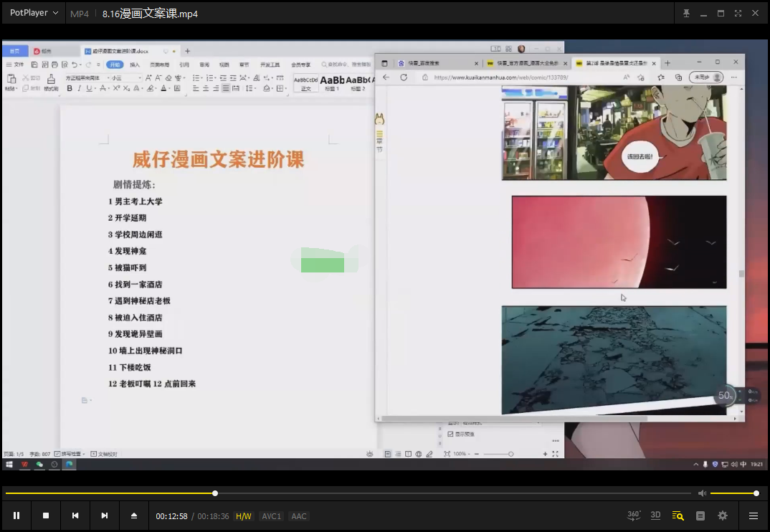Apply subscript X₂ in WPS
770x532 pixels.
coord(126,88)
